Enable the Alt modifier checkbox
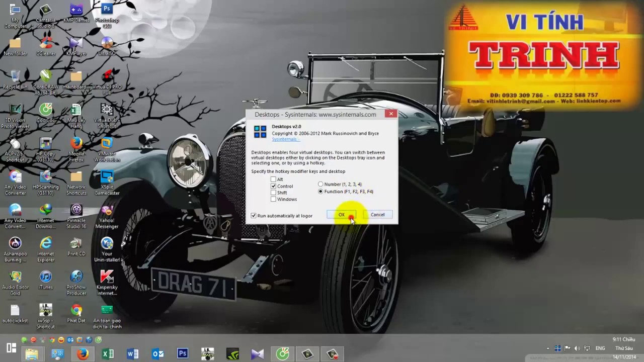The image size is (644, 362). pyautogui.click(x=273, y=179)
